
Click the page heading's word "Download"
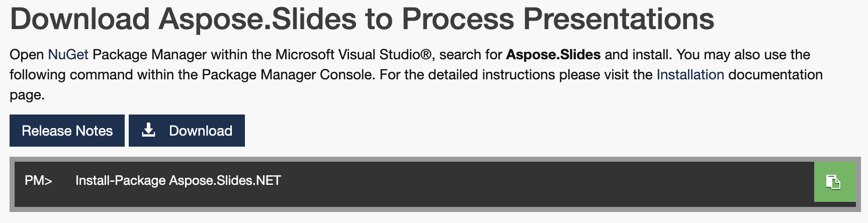[79, 19]
